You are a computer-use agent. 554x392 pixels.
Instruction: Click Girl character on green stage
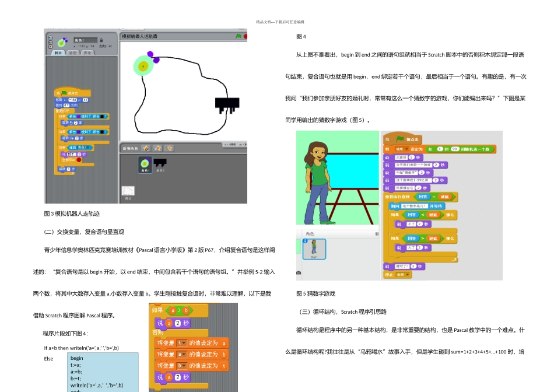point(320,183)
